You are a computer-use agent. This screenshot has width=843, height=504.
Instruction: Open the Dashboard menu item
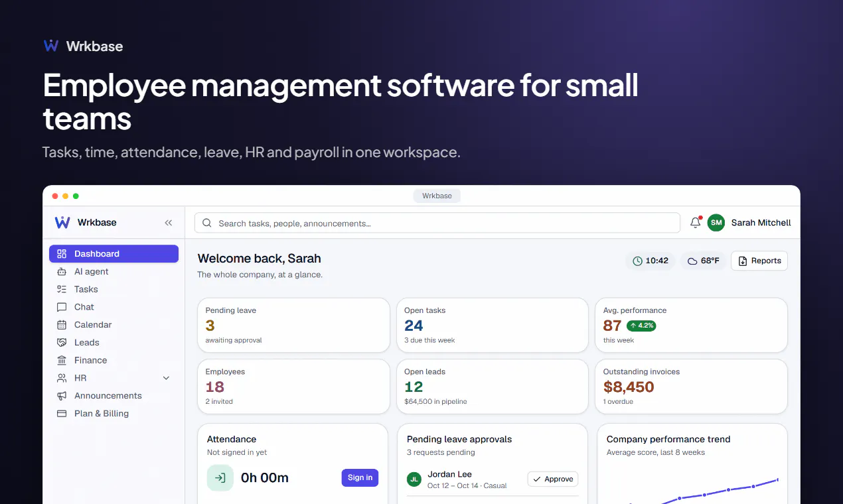click(114, 254)
